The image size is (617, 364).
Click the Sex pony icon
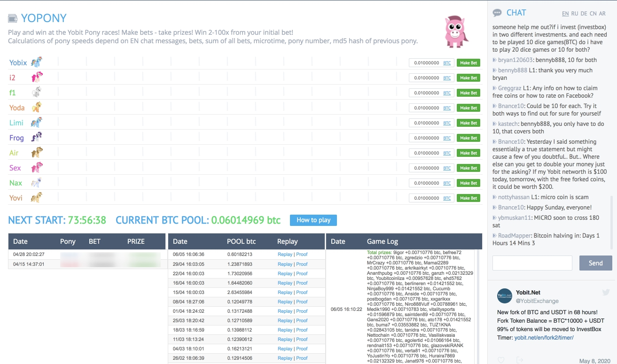36,167
